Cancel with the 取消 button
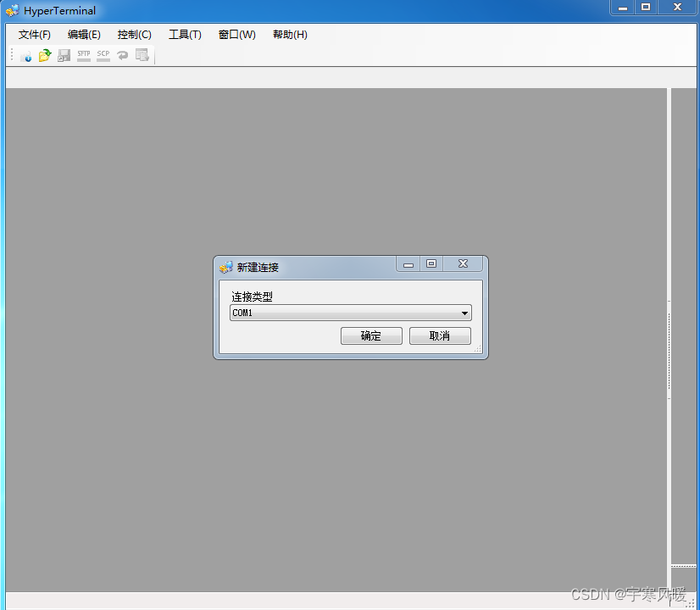700x610 pixels. click(440, 336)
